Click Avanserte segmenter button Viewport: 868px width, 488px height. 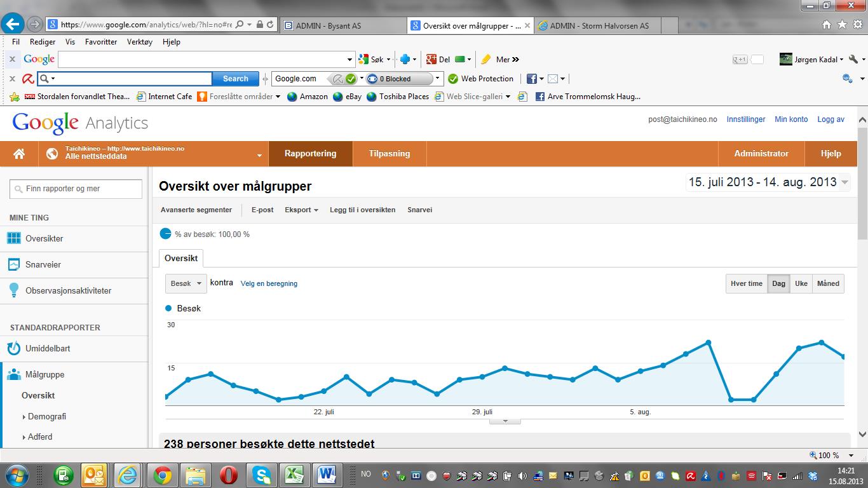pos(196,210)
